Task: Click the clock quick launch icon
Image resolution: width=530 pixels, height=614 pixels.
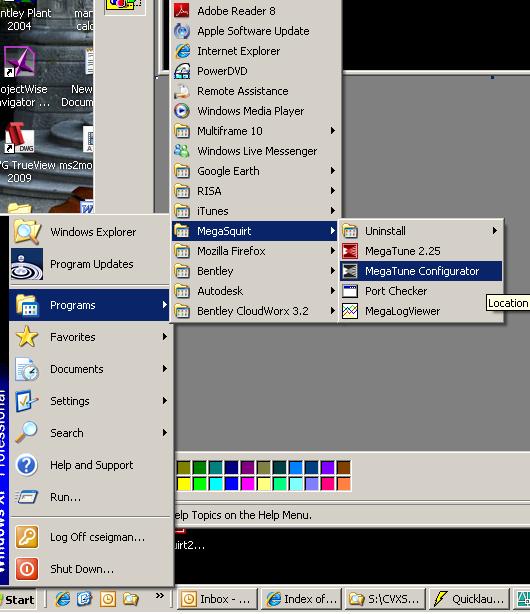Action: click(108, 599)
